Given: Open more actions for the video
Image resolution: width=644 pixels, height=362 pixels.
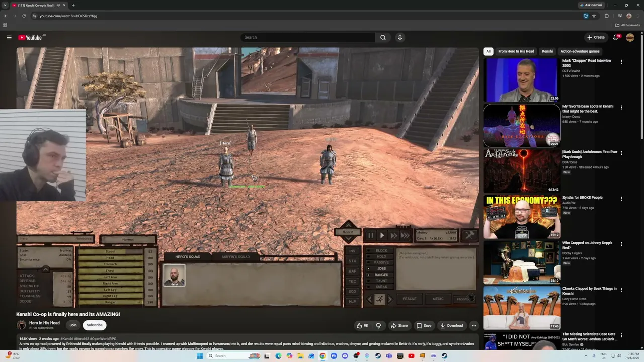Looking at the screenshot, I should 474,325.
